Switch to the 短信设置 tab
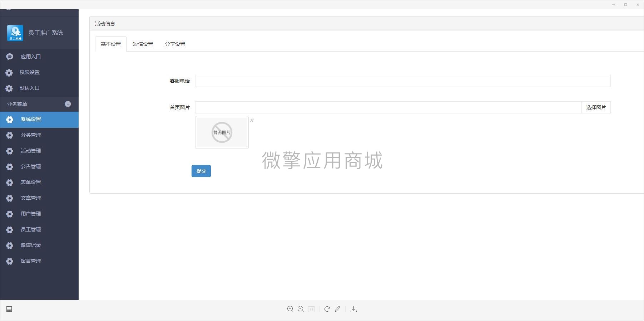This screenshot has height=321, width=644. [143, 44]
